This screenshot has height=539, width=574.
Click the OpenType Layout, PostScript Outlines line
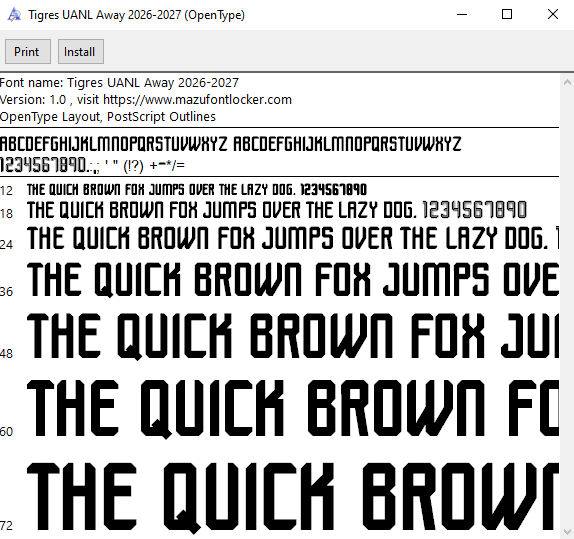(x=108, y=116)
